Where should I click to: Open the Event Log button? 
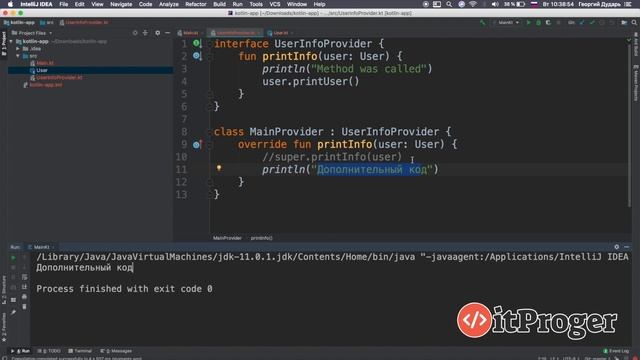click(616, 351)
